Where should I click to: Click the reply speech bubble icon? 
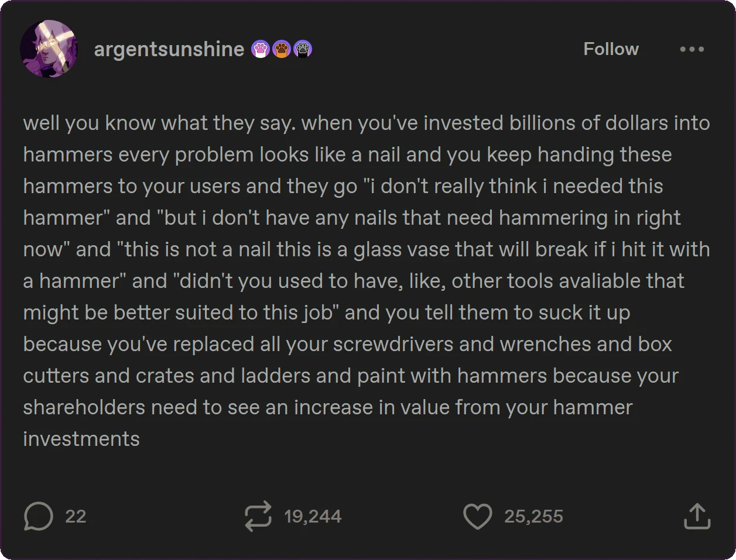point(38,516)
